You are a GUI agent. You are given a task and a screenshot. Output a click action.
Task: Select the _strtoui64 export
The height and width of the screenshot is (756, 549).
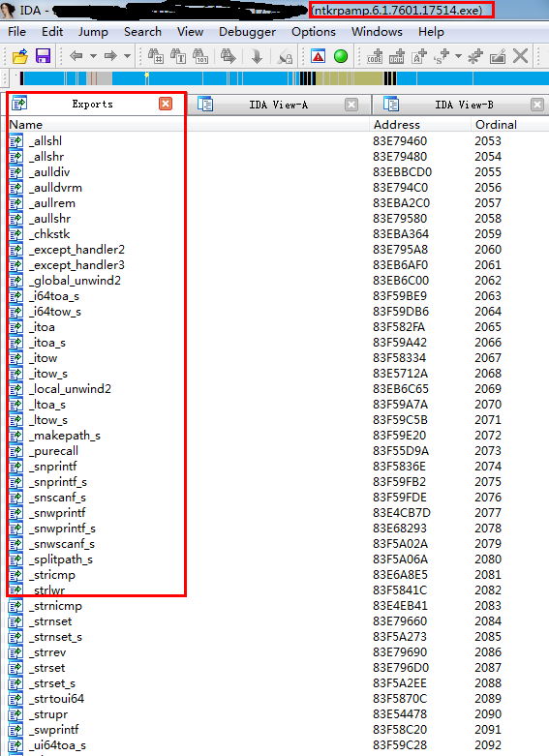point(57,699)
